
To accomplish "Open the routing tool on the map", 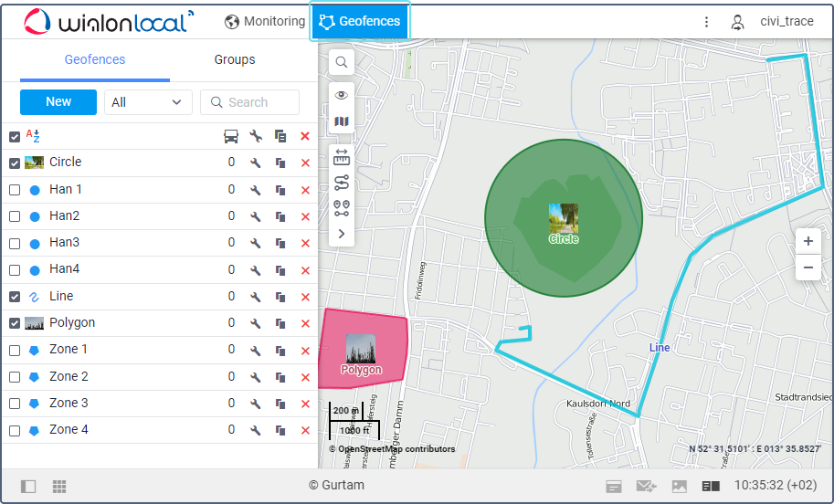I will (x=342, y=183).
